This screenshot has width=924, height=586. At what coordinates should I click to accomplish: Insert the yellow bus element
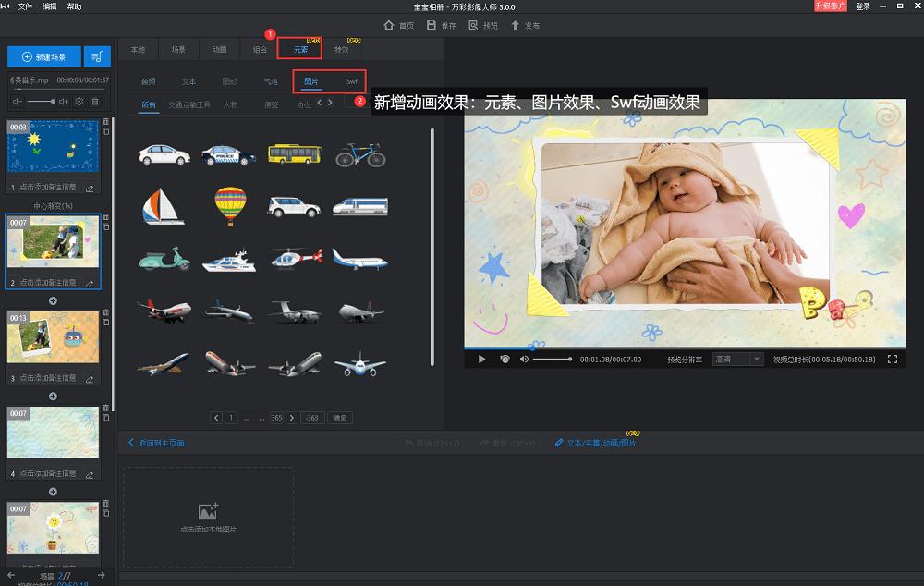coord(295,153)
